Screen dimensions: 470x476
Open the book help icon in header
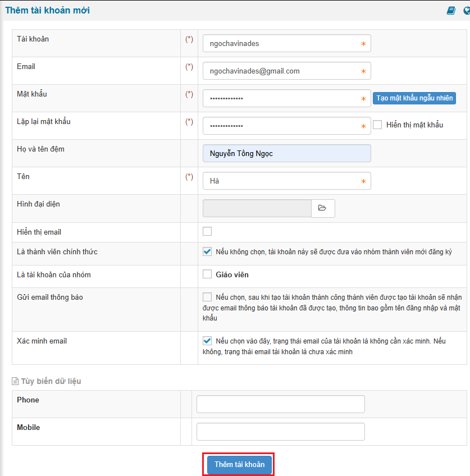click(451, 11)
